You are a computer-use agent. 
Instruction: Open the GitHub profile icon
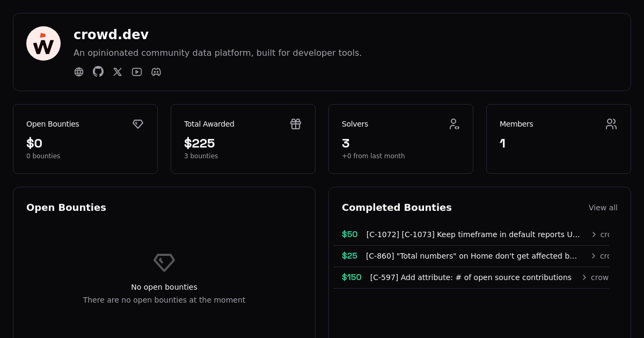98,72
